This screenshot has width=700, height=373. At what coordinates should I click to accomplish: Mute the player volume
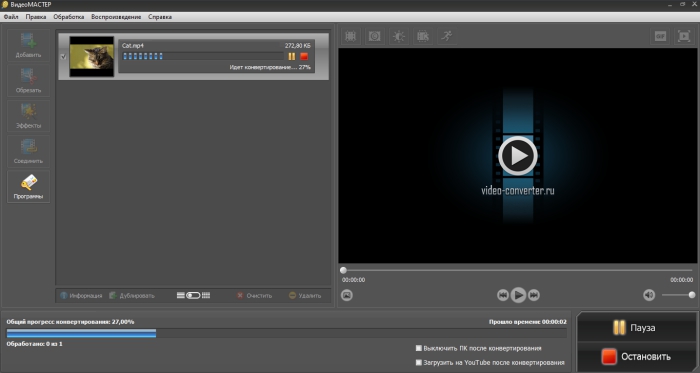(649, 295)
